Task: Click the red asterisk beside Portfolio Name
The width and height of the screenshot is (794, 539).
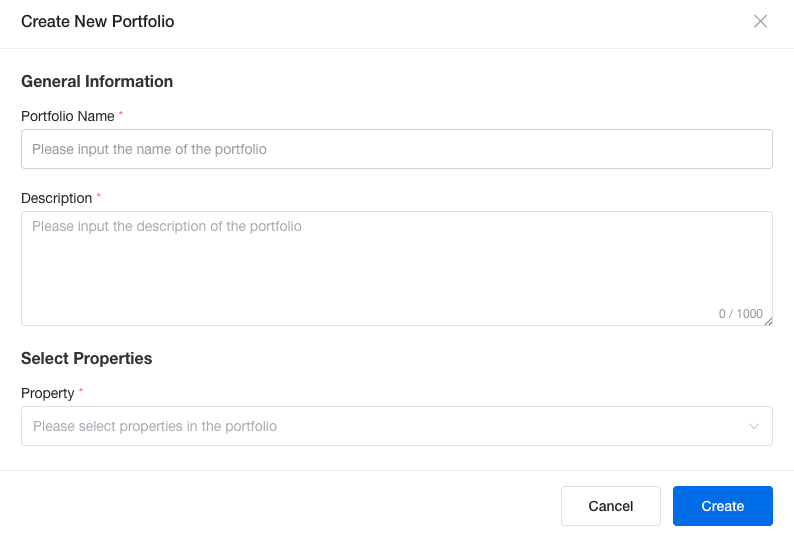Action: 121,115
